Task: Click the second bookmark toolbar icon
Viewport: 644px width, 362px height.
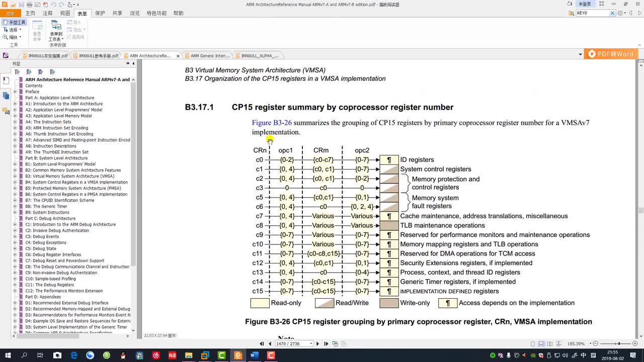Action: click(x=29, y=72)
